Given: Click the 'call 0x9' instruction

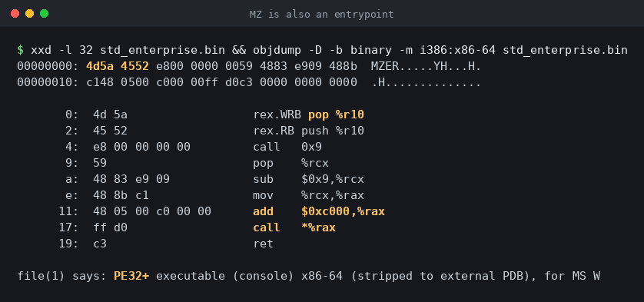Looking at the screenshot, I should click(x=284, y=147).
